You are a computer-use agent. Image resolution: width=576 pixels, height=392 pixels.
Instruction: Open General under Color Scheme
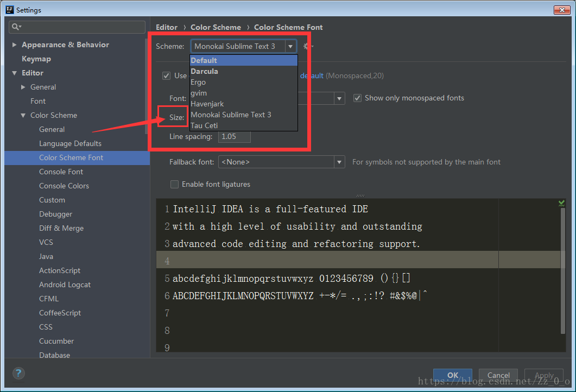click(x=52, y=129)
